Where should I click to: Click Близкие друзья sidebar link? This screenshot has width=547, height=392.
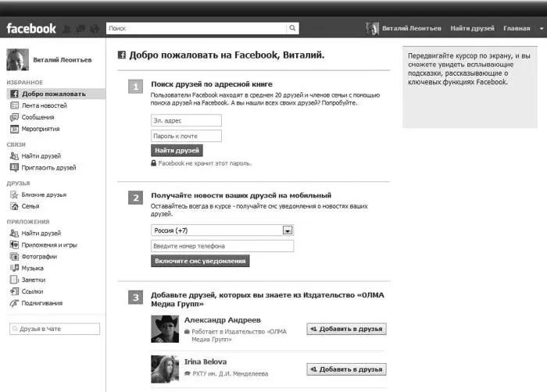click(x=44, y=194)
